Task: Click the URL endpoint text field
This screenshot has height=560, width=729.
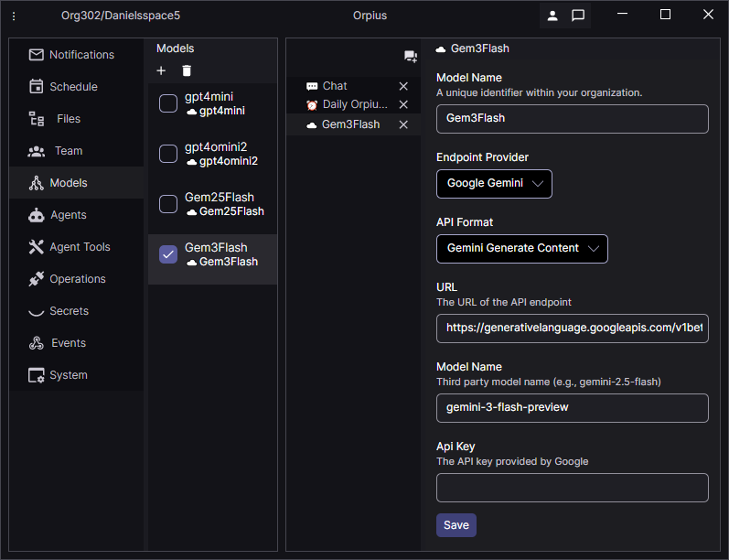Action: (x=572, y=328)
